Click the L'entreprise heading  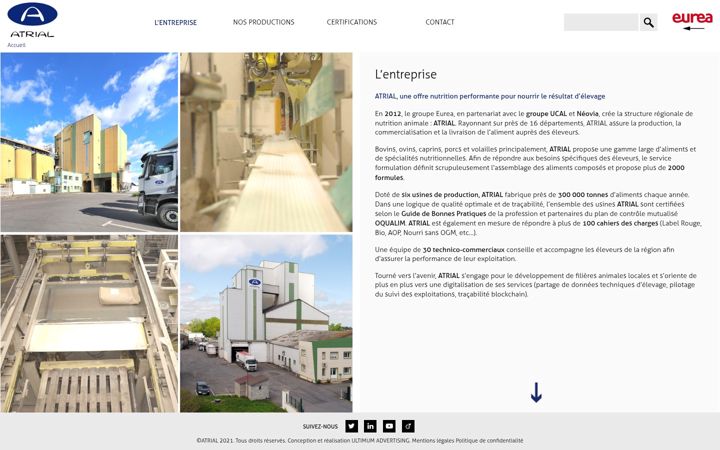tap(405, 74)
